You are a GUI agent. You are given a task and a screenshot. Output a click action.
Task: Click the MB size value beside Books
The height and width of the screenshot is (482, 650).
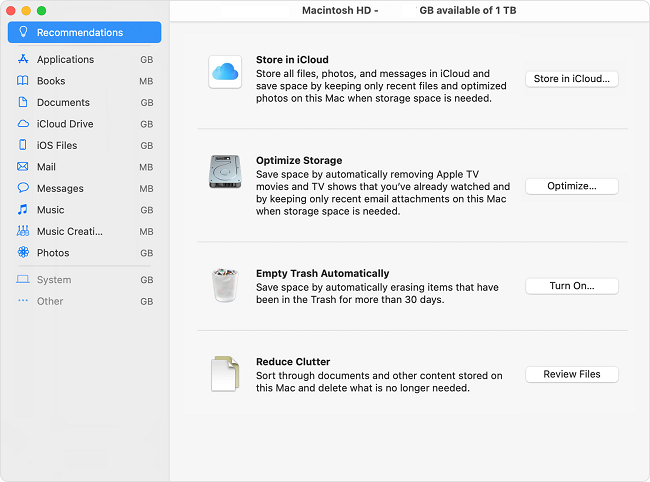coord(146,81)
